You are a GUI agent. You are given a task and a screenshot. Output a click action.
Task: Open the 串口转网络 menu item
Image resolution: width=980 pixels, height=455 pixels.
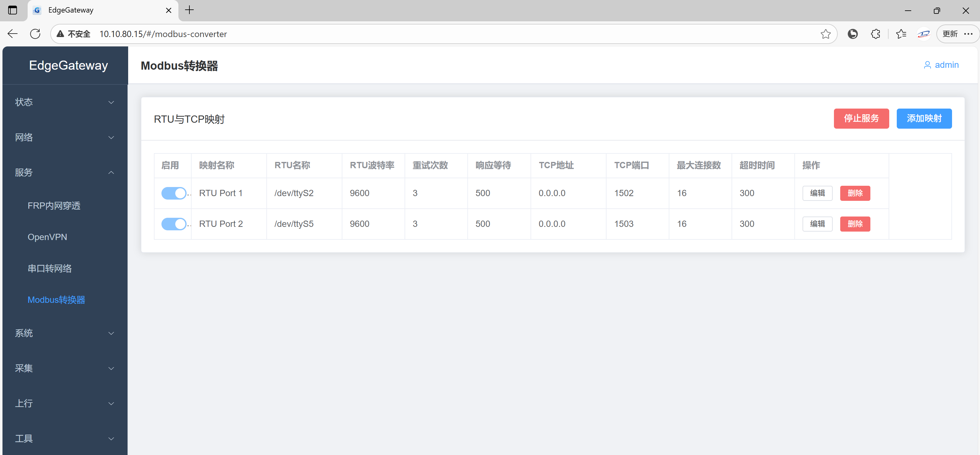click(x=49, y=268)
